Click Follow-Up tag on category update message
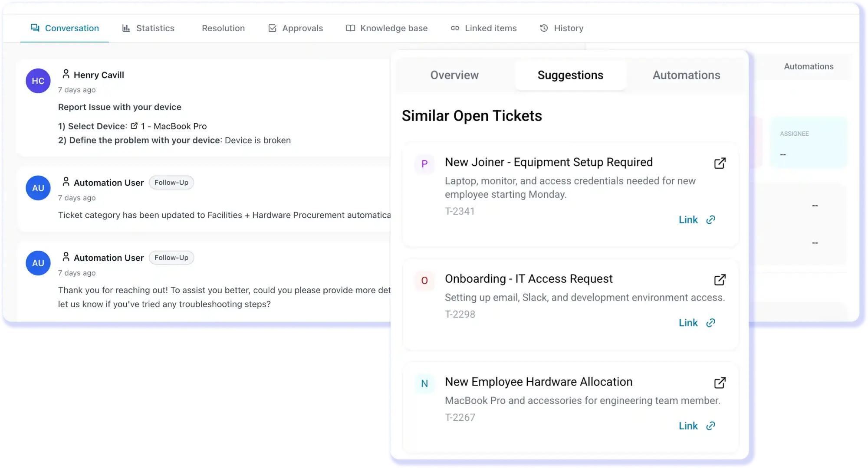 click(x=171, y=183)
